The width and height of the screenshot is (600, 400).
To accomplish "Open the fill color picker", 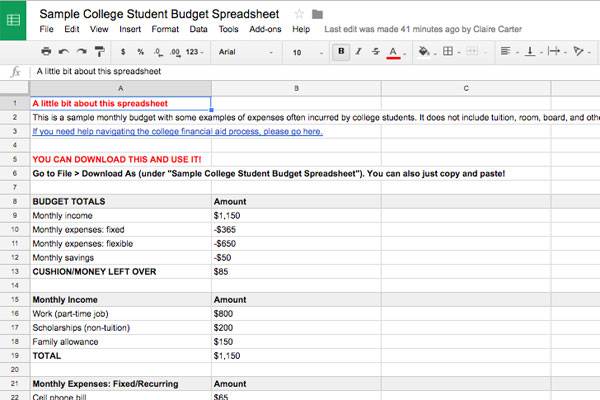I will (x=424, y=51).
